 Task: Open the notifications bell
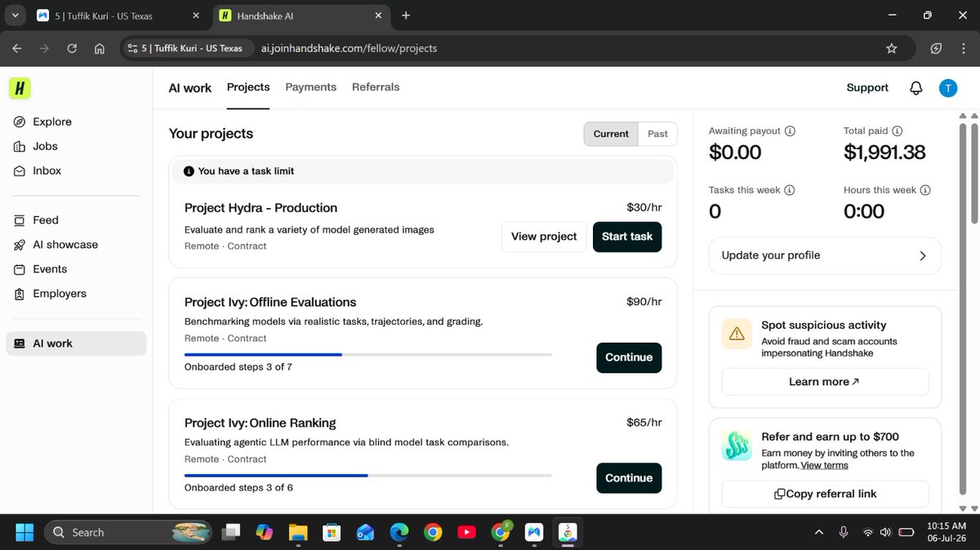coord(916,88)
